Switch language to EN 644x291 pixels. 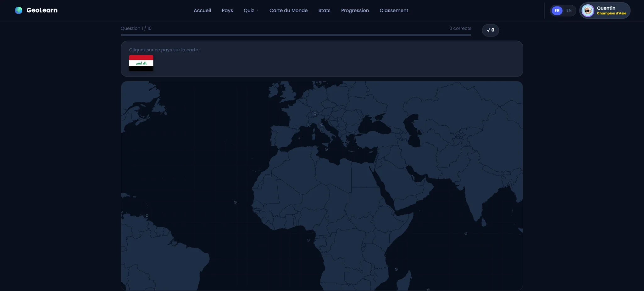coord(569,10)
